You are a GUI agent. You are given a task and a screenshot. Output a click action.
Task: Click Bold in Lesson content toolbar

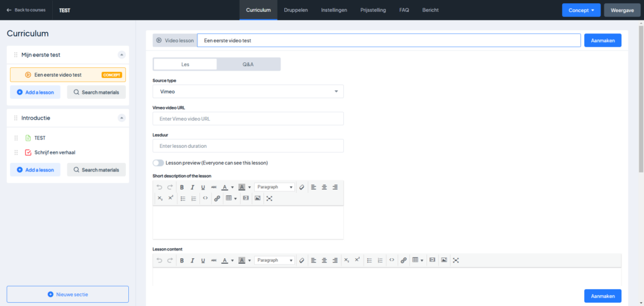tap(182, 260)
